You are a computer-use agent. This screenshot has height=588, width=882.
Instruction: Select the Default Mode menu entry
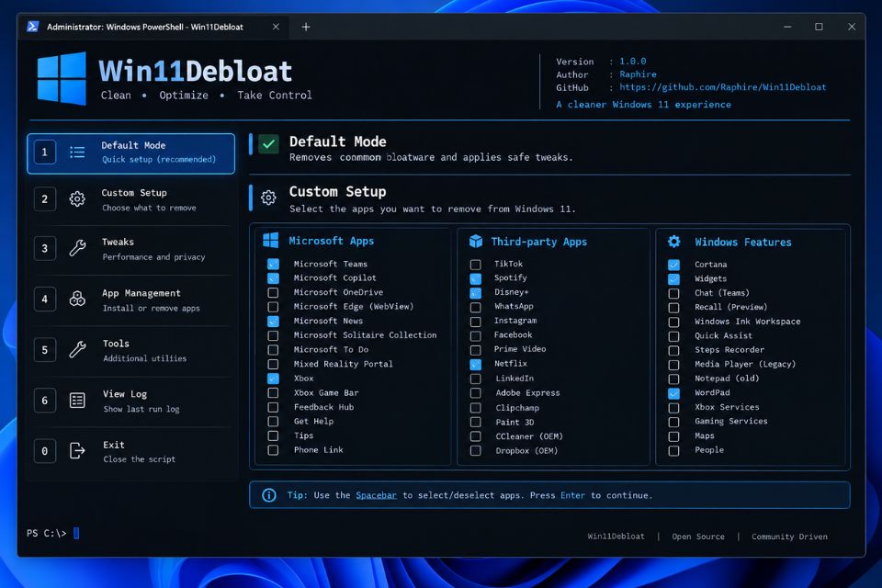(x=130, y=153)
